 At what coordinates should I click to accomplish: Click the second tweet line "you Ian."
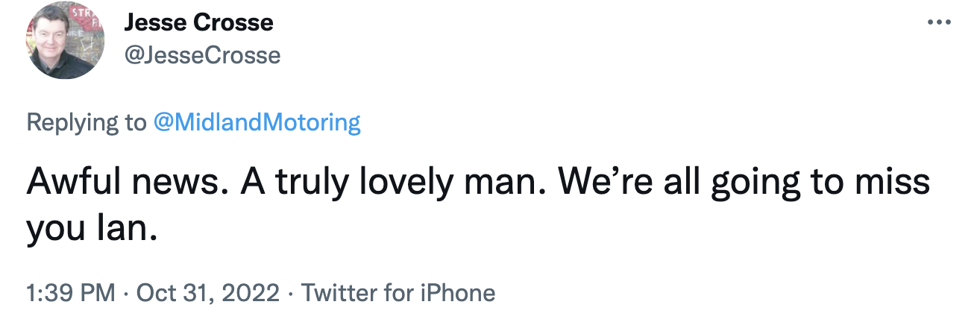(x=92, y=230)
